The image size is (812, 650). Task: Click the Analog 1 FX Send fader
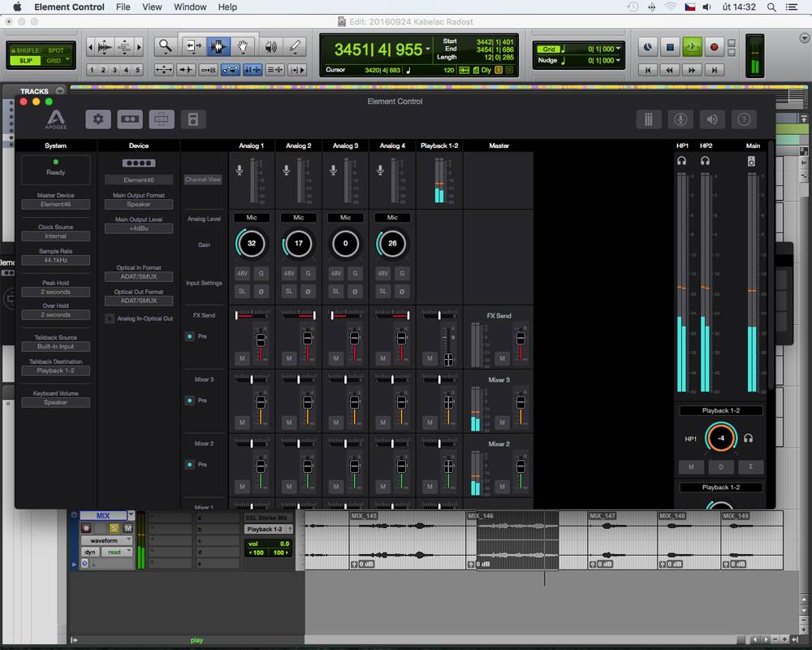coord(261,340)
